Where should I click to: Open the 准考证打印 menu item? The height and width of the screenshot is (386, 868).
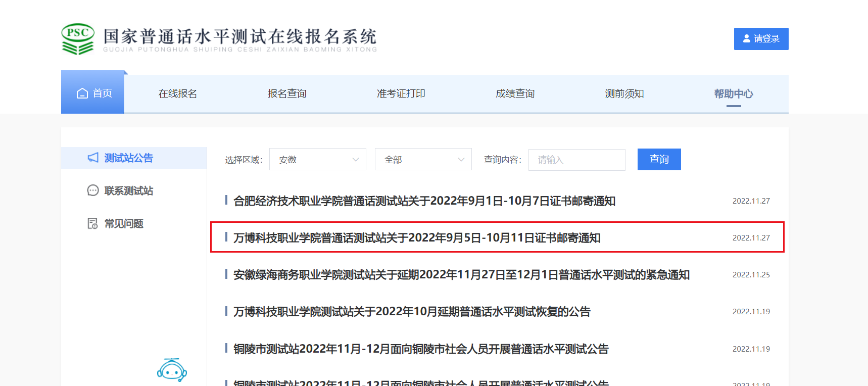401,93
